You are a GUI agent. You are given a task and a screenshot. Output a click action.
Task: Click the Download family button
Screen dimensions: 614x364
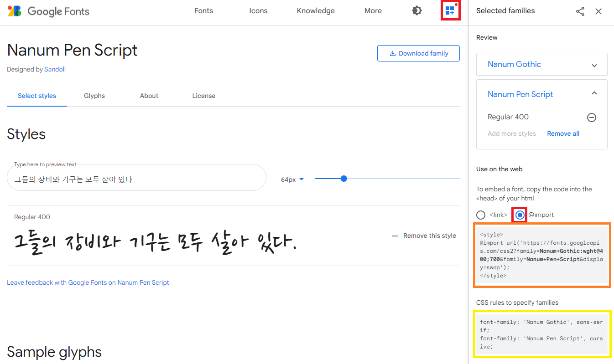coord(418,53)
